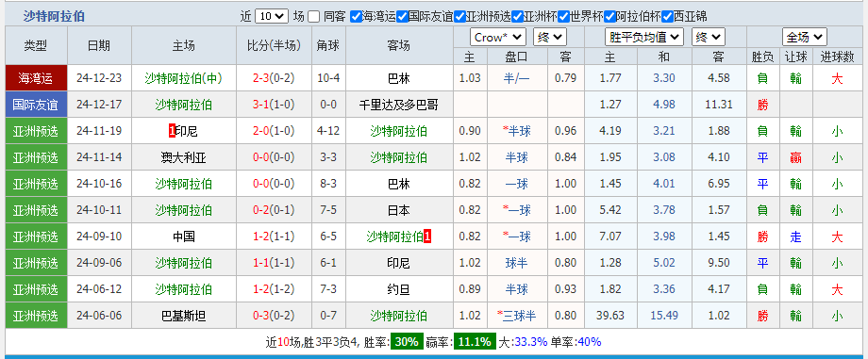The height and width of the screenshot is (359, 868).
Task: Click the home team 印尼 with red card
Action: [187, 131]
